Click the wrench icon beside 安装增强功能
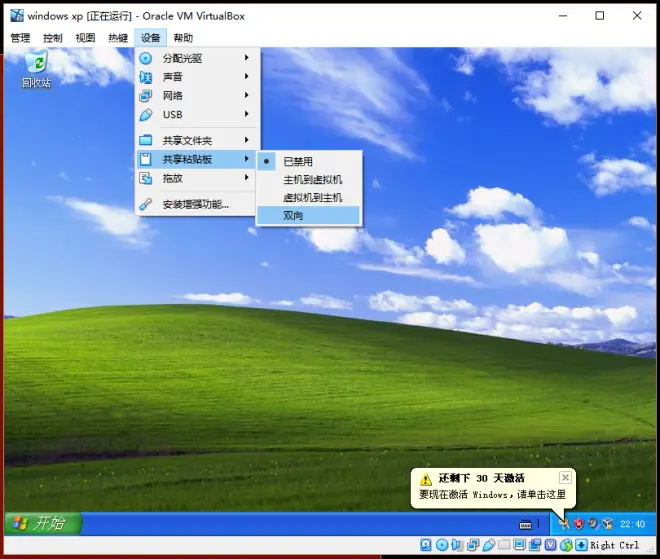 146,204
